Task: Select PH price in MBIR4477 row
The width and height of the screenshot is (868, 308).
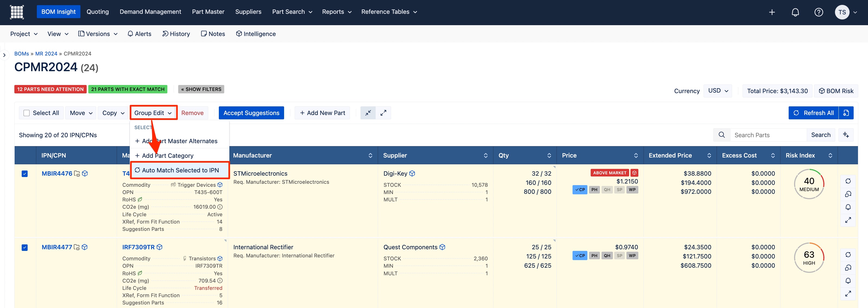Action: (594, 256)
